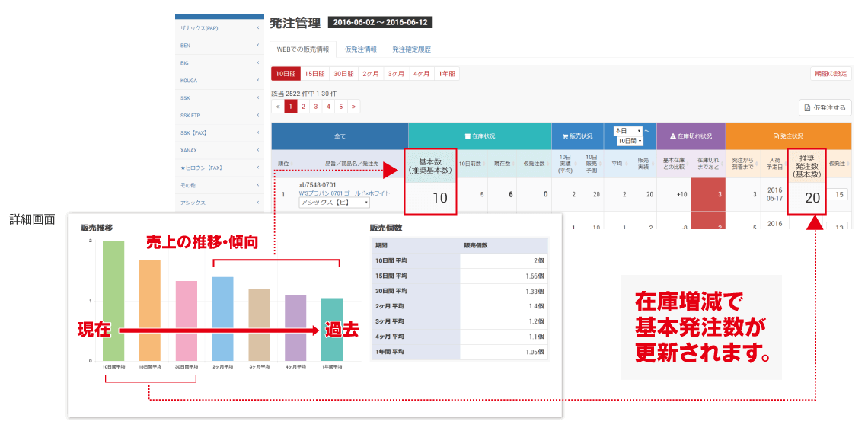Select the 発注状況 header

click(x=789, y=136)
